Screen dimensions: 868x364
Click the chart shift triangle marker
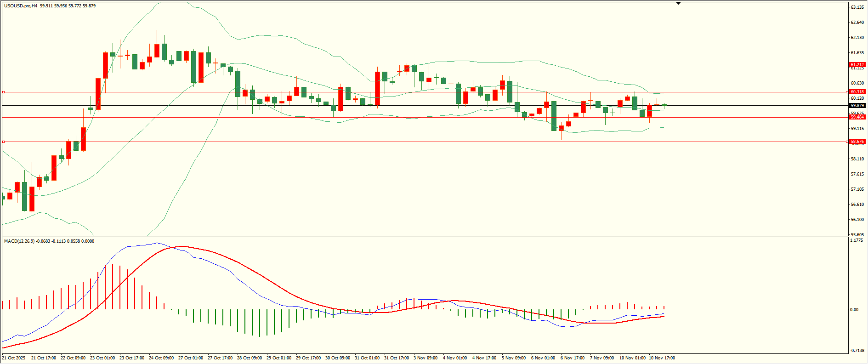678,3
